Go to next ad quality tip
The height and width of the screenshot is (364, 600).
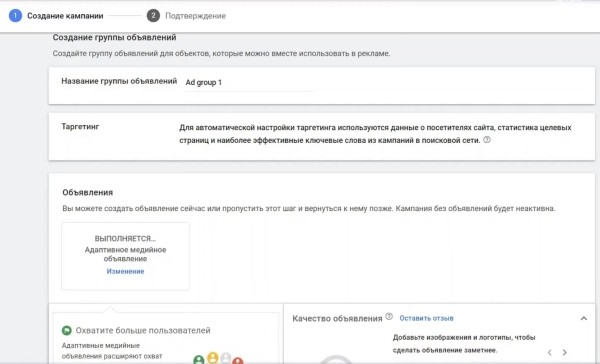[x=565, y=353]
